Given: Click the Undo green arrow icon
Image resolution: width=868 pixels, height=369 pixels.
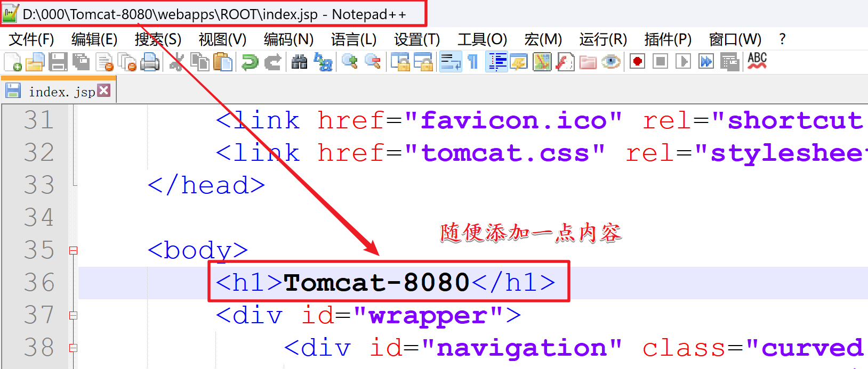Looking at the screenshot, I should pyautogui.click(x=250, y=62).
